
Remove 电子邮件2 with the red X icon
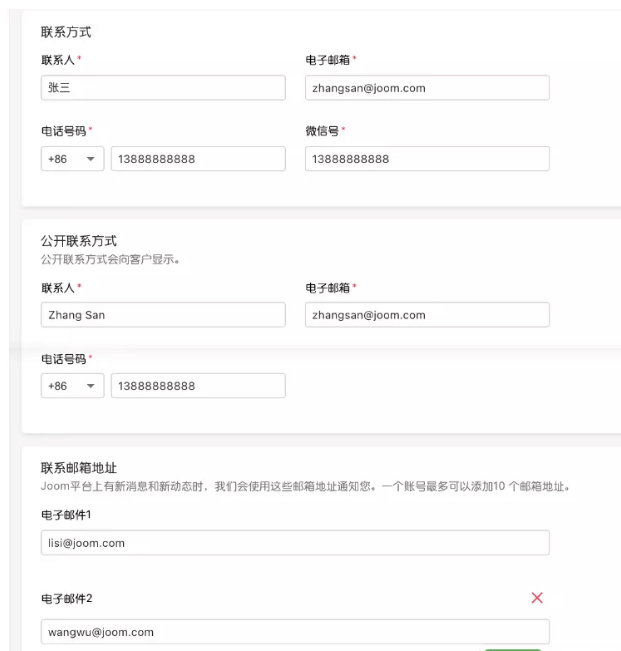pyautogui.click(x=537, y=598)
